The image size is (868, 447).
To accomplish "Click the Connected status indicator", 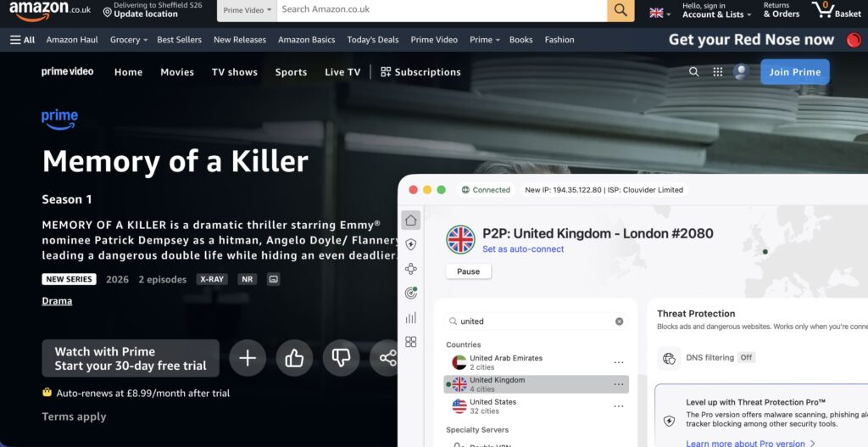I will 486,190.
